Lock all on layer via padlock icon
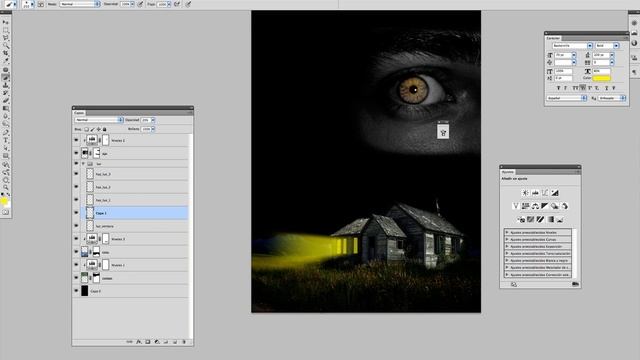 (104, 129)
